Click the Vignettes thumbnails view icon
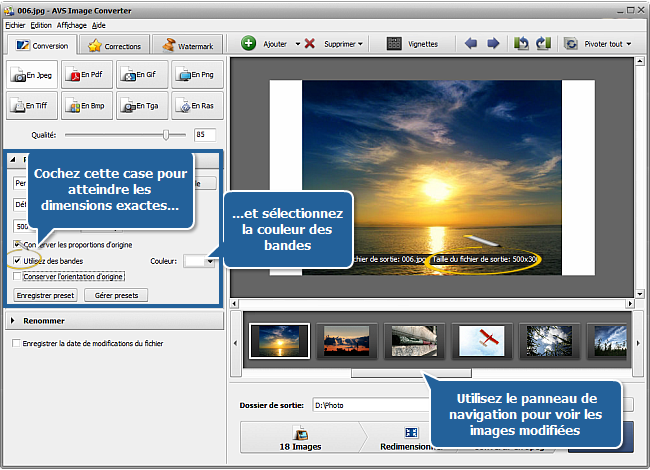 click(x=395, y=44)
